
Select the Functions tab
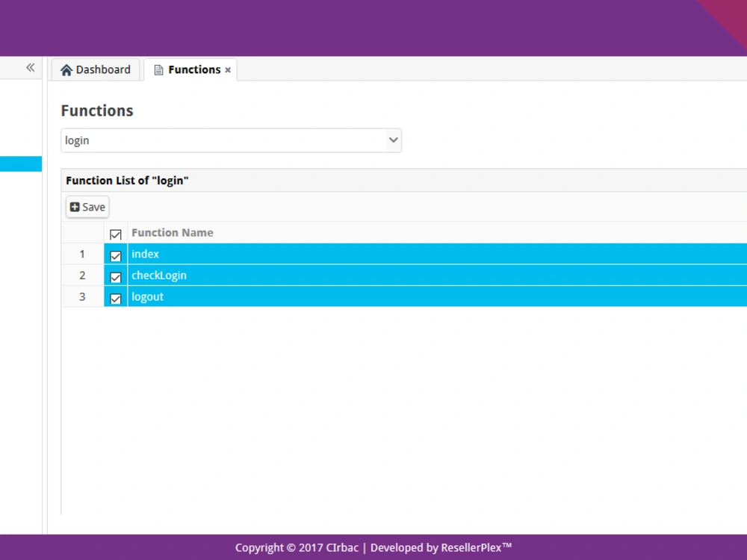point(190,69)
